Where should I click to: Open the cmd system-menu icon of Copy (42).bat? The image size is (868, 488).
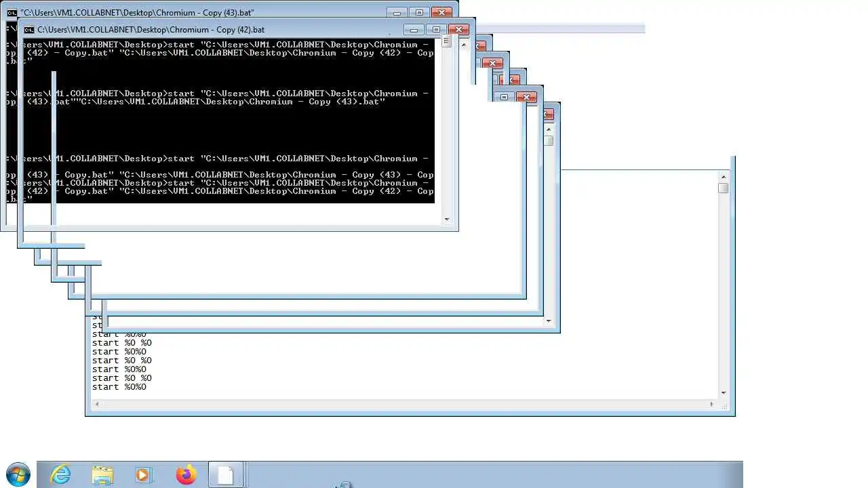(29, 30)
